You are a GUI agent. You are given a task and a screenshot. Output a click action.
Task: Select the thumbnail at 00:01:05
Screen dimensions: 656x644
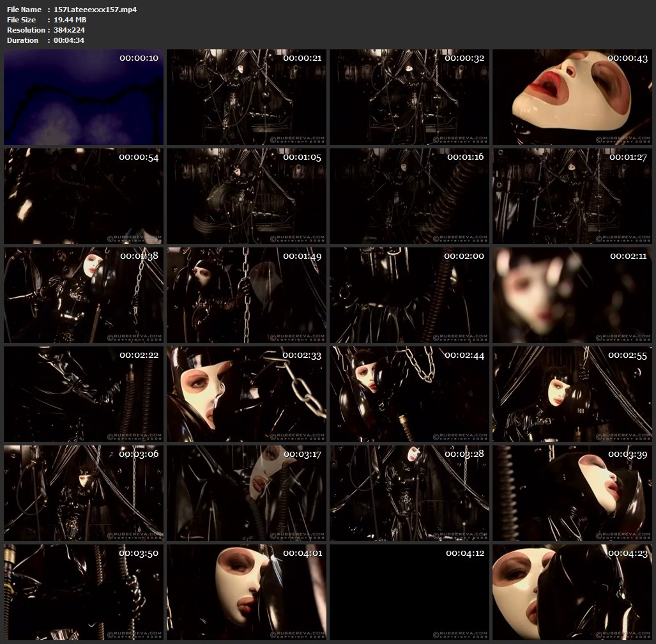click(x=247, y=196)
